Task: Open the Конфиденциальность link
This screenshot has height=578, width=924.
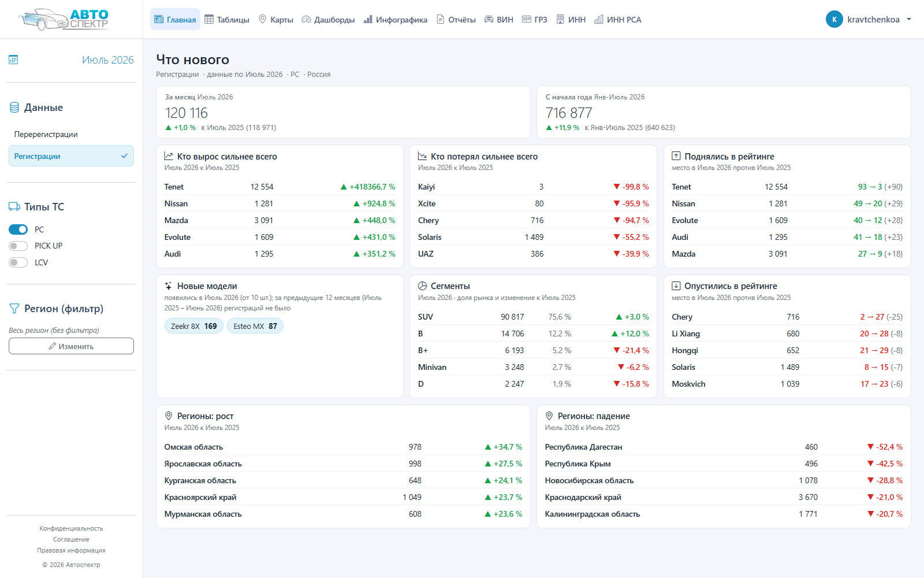Action: tap(71, 528)
